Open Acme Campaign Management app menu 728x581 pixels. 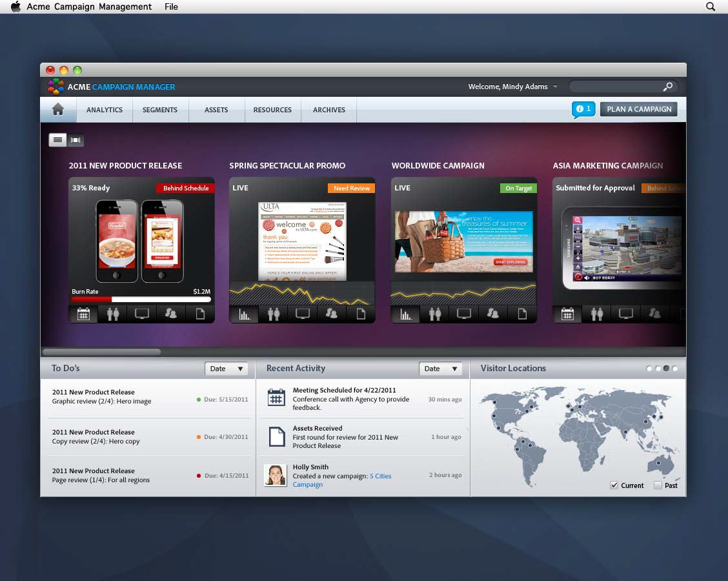(x=89, y=6)
